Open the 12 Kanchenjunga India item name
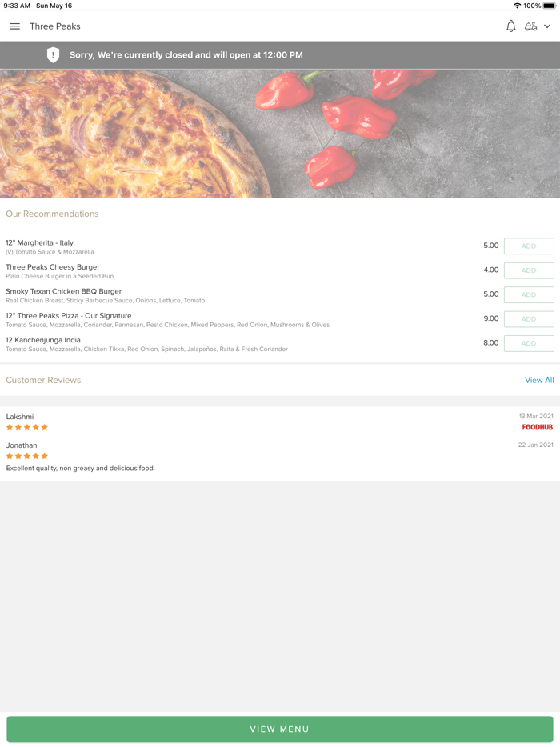Viewport: 560px width, 747px height. tap(43, 340)
